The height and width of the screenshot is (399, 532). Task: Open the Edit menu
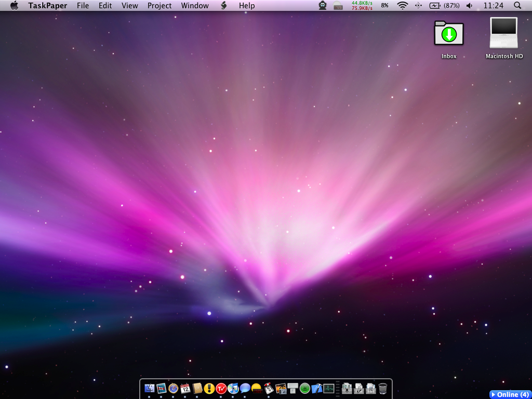pyautogui.click(x=105, y=5)
